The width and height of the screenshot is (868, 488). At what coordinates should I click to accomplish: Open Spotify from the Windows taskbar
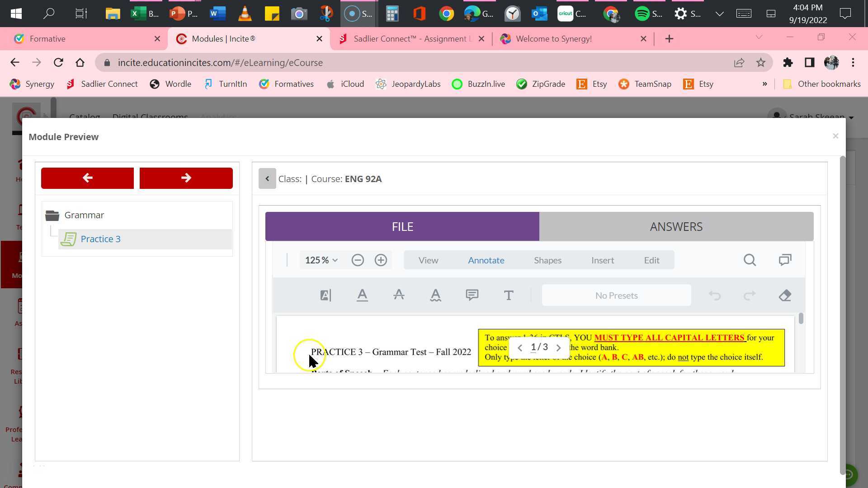click(x=642, y=14)
